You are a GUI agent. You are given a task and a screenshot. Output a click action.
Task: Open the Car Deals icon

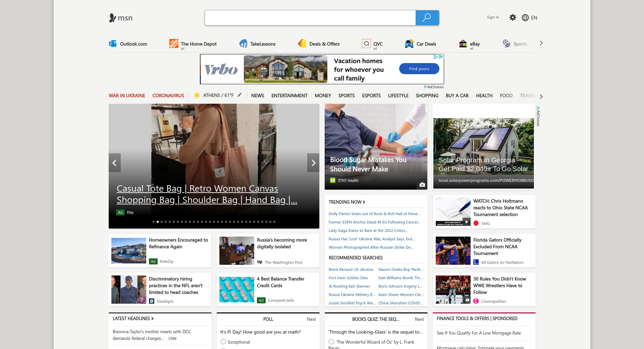point(409,44)
